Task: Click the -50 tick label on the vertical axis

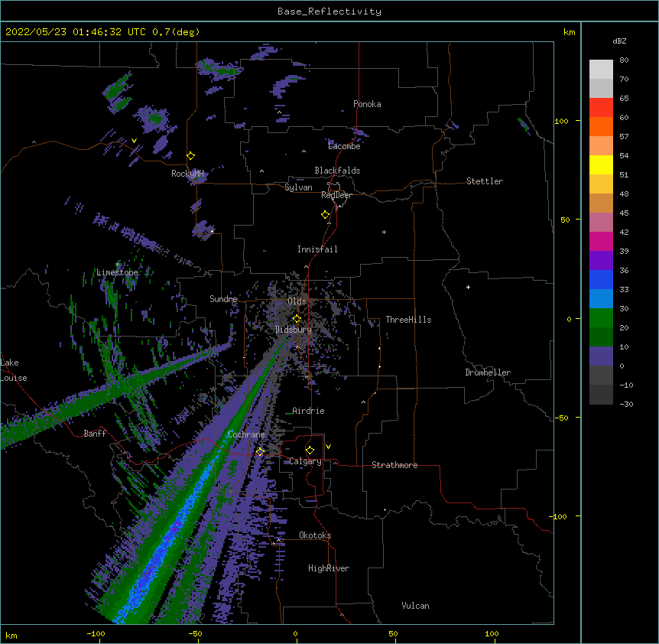Action: coord(561,418)
